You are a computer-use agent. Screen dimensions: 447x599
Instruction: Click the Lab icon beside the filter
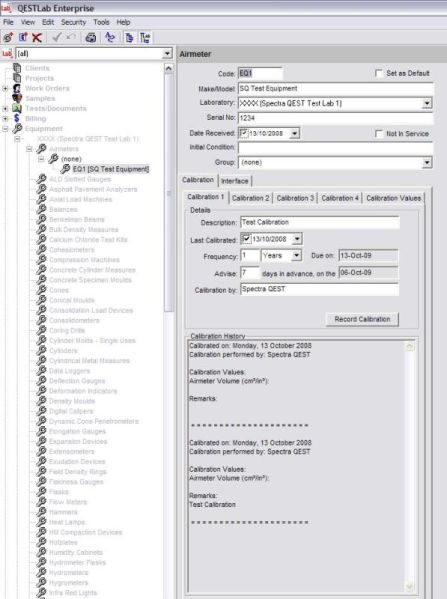tap(7, 53)
